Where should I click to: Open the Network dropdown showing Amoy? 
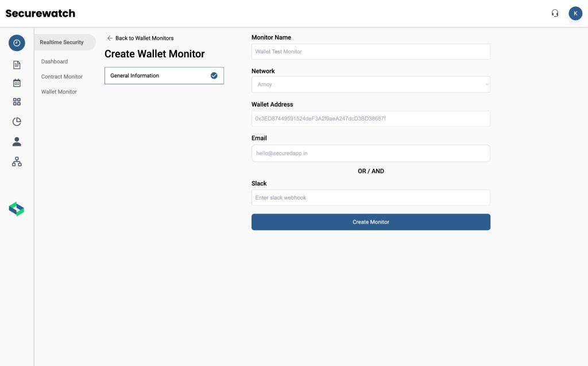(x=370, y=84)
